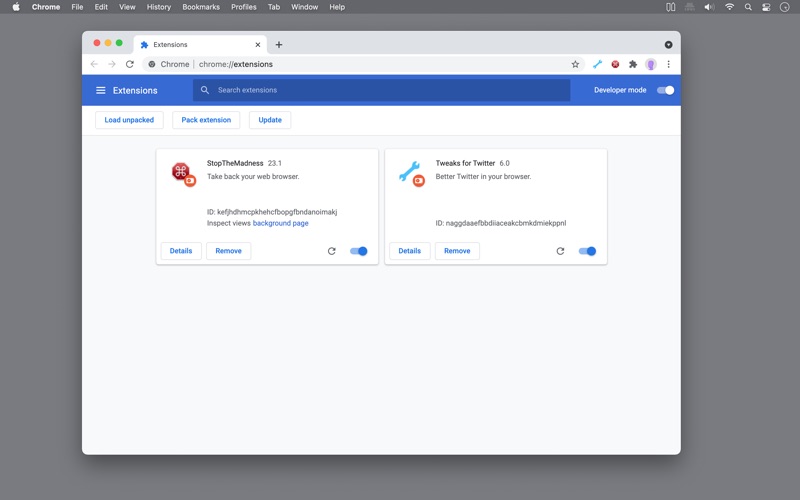The image size is (800, 500).
Task: Open the Apple menu
Action: [x=16, y=7]
